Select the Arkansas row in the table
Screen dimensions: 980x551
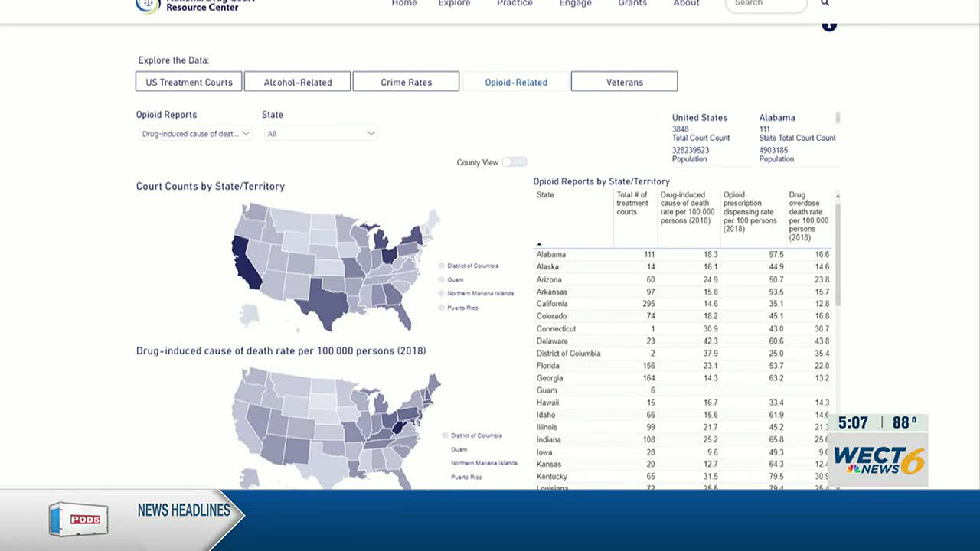pos(682,292)
